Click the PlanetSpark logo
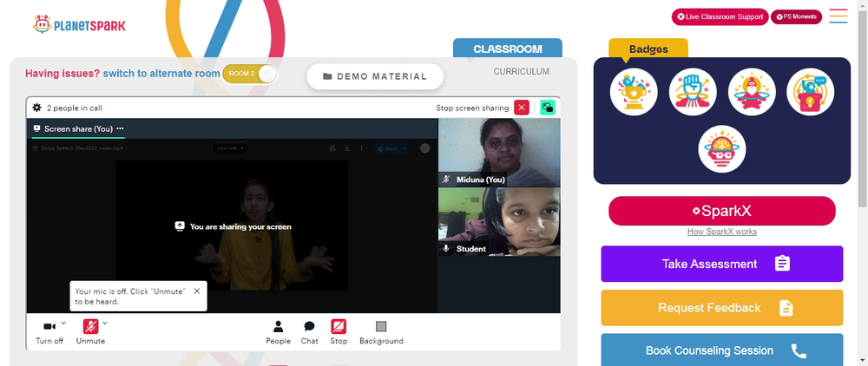Screen dimensions: 868x366 tap(79, 24)
